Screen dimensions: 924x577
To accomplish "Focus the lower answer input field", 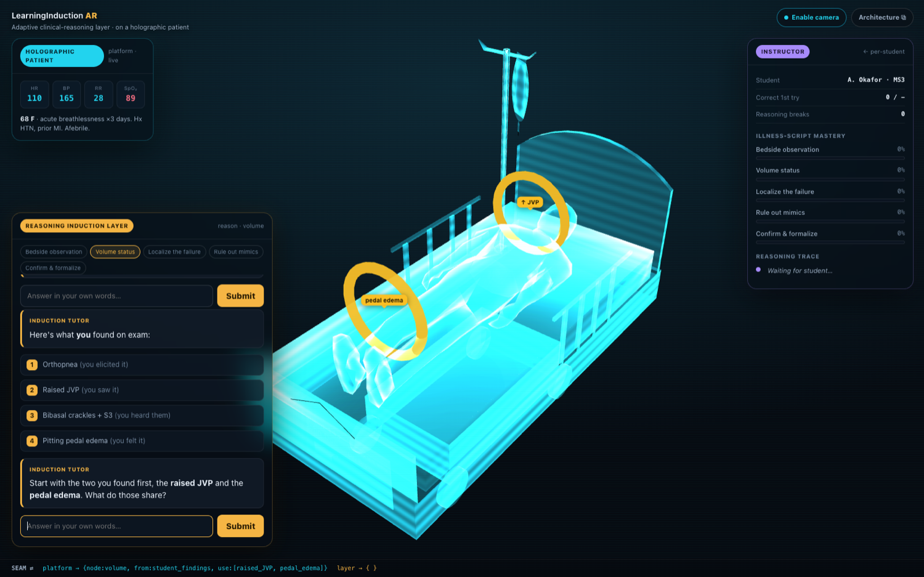I will click(x=116, y=526).
